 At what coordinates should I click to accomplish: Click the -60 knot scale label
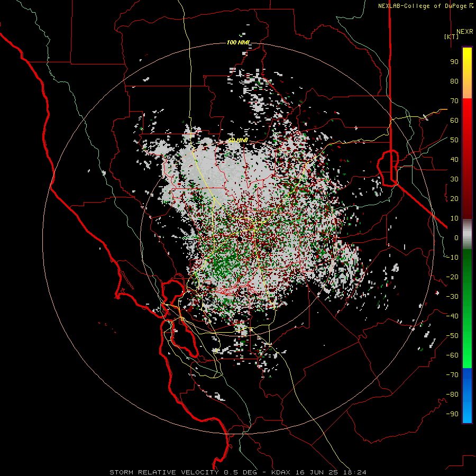[x=453, y=355]
